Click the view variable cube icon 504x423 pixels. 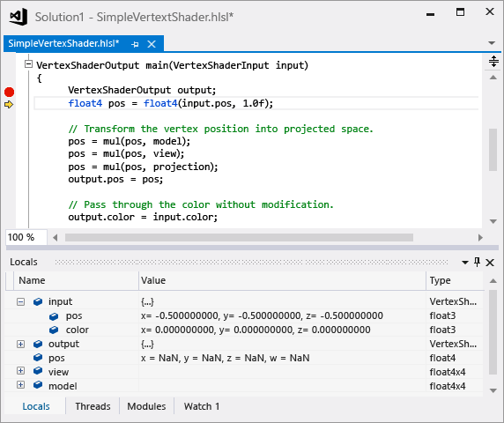pos(38,371)
